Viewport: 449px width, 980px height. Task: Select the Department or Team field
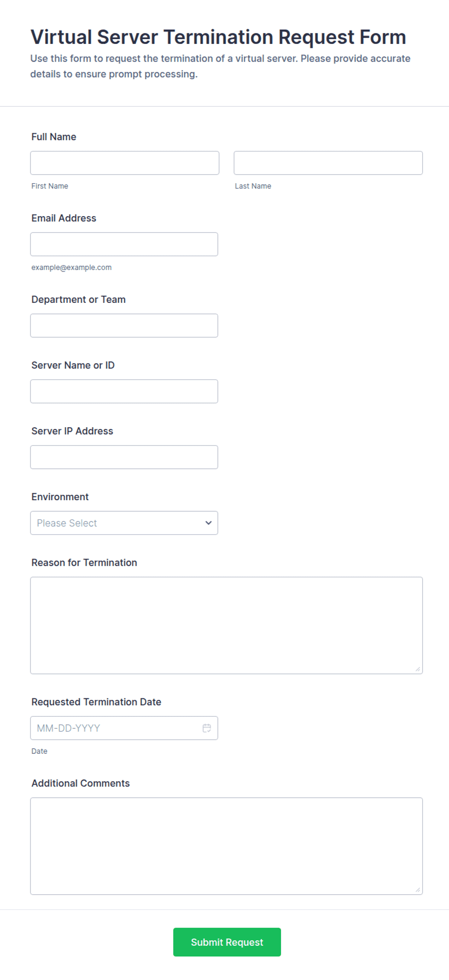click(124, 326)
